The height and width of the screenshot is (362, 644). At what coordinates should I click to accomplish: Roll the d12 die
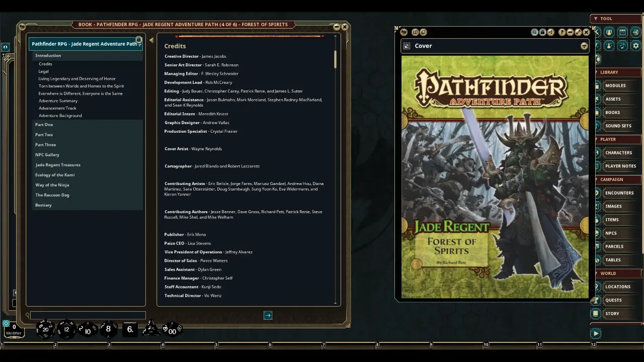[66, 329]
